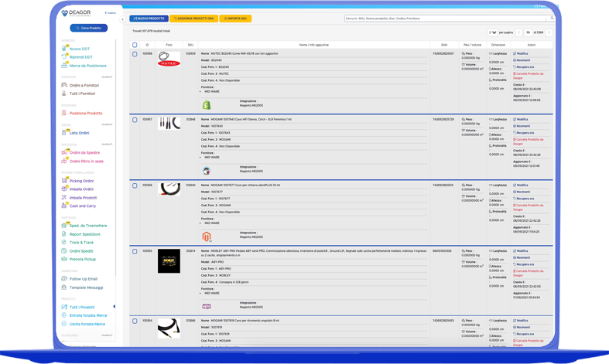This screenshot has width=609, height=364.
Task: Check the box for product 105955 MORLEY
Action: (135, 251)
